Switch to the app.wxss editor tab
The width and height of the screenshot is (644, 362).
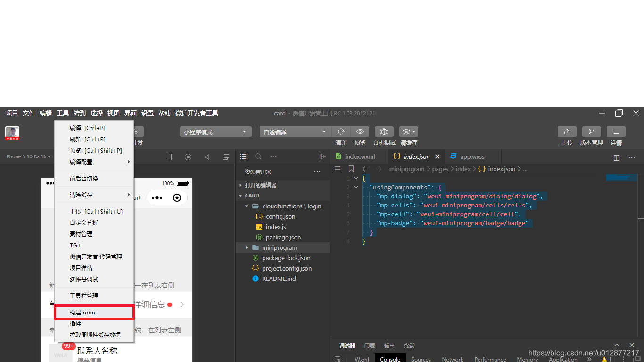pos(471,156)
